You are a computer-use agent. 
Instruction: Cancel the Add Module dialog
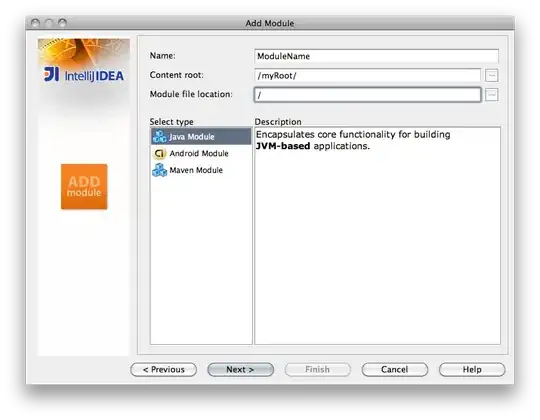coord(395,369)
